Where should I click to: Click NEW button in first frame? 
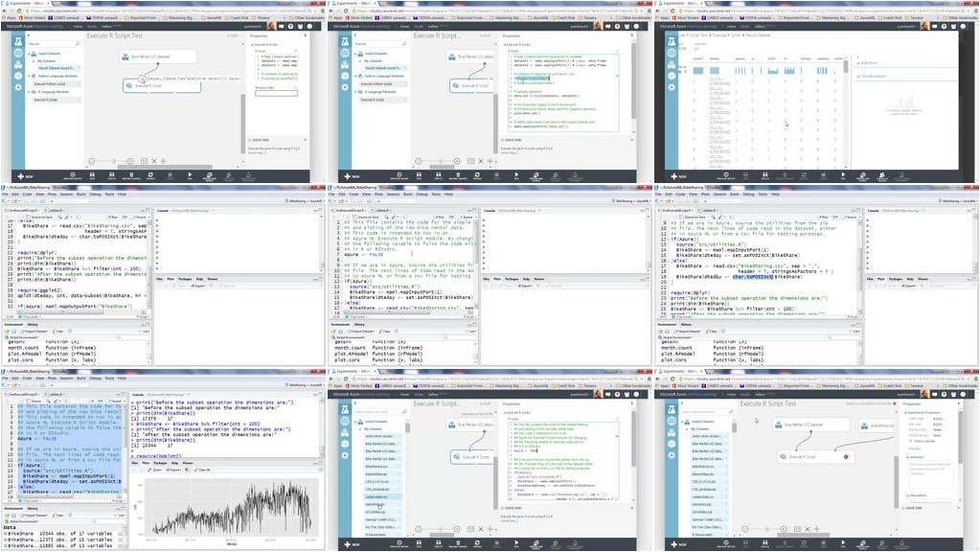[25, 176]
